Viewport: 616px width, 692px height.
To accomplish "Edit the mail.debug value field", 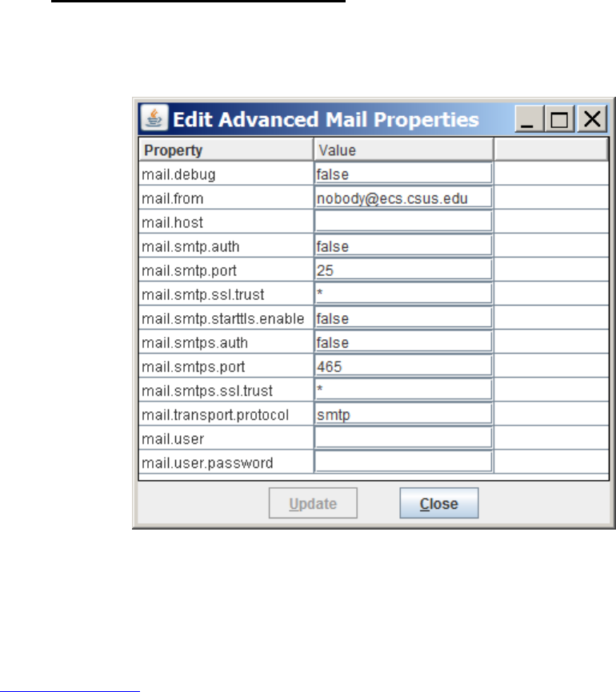I will pos(403,174).
